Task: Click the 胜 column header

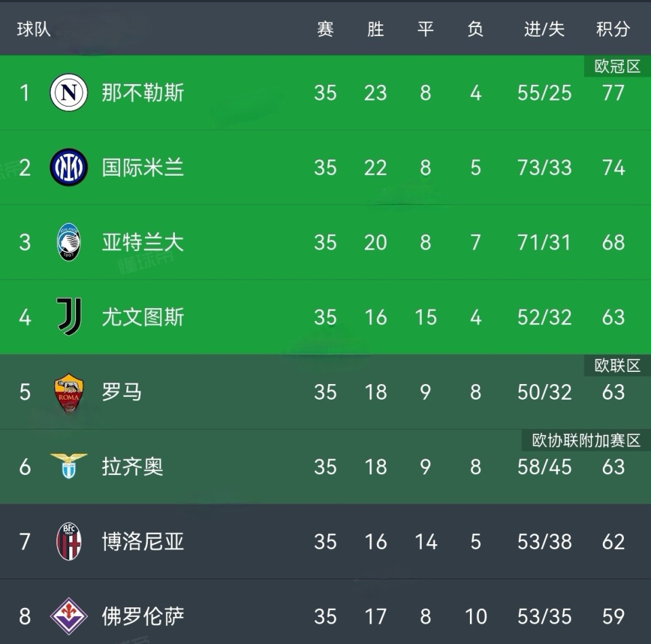Action: coord(375,29)
